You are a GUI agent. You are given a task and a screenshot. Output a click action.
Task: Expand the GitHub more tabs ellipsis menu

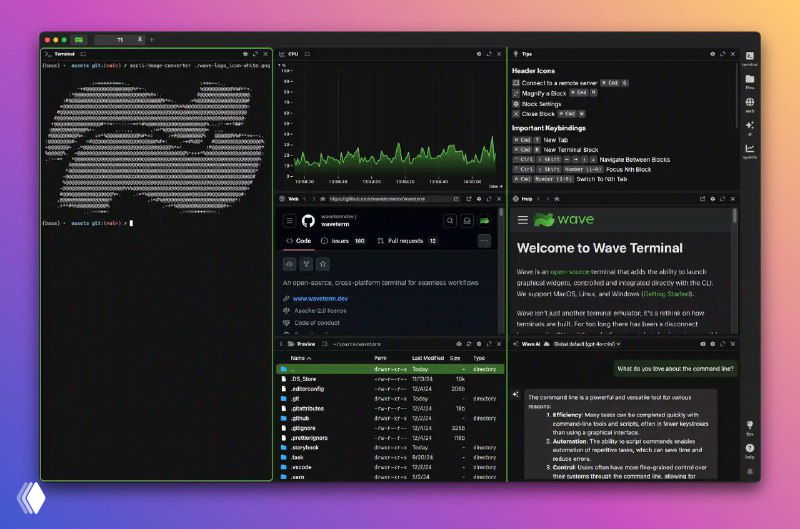coord(484,241)
